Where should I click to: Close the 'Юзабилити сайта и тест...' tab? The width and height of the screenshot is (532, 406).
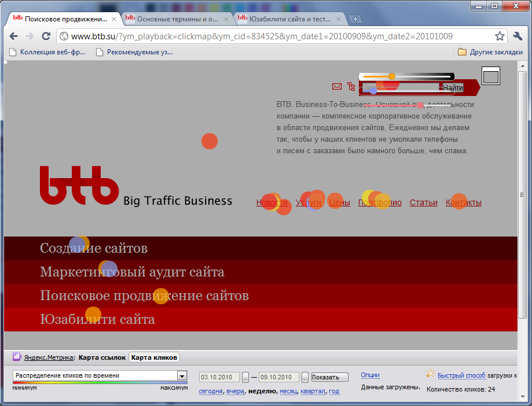[339, 19]
